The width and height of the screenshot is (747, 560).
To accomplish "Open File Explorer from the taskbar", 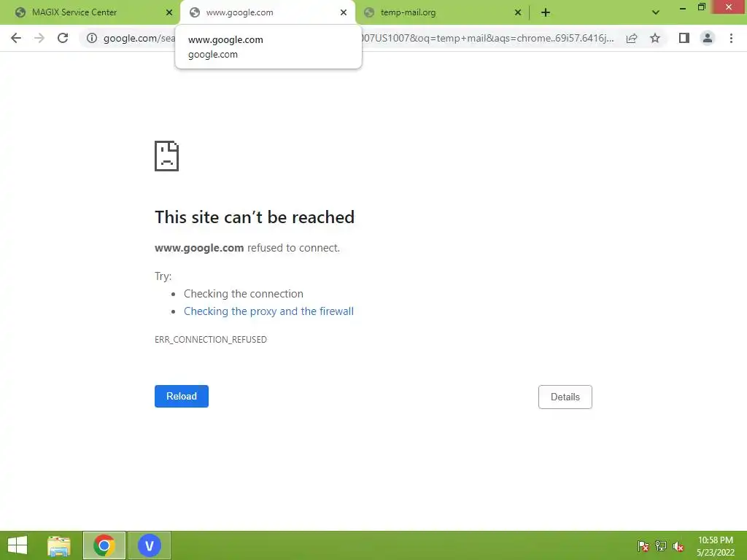I will (59, 545).
